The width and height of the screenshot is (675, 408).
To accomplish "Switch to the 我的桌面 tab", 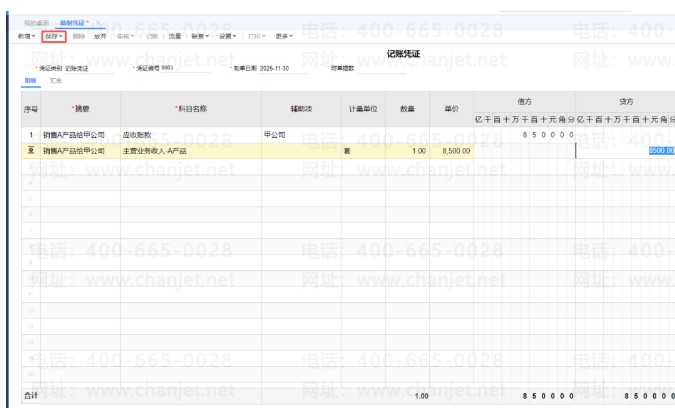I will pyautogui.click(x=36, y=23).
